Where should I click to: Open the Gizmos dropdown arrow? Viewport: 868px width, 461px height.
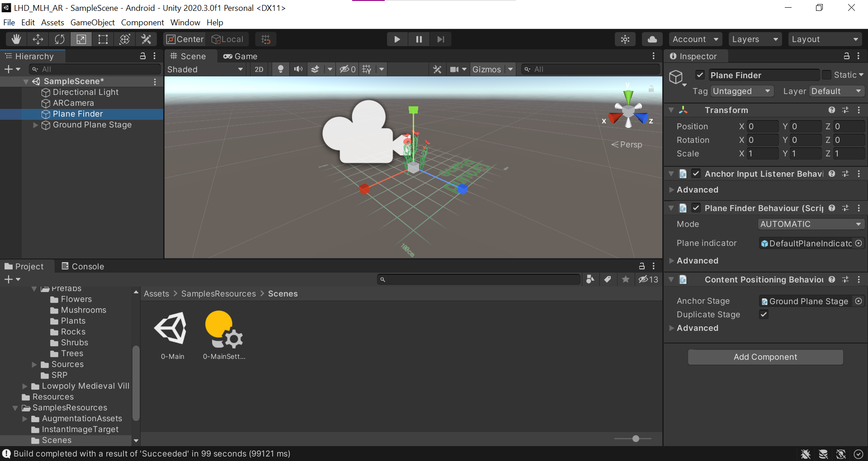(x=510, y=69)
